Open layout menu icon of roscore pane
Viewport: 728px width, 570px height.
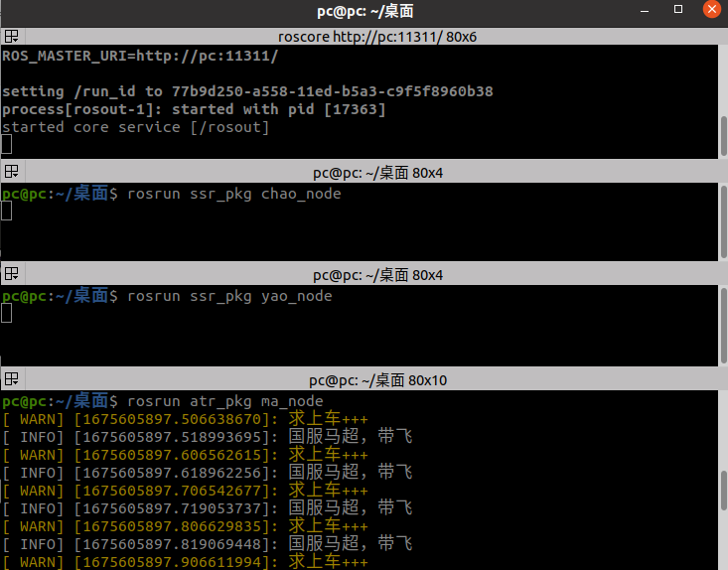[12, 36]
